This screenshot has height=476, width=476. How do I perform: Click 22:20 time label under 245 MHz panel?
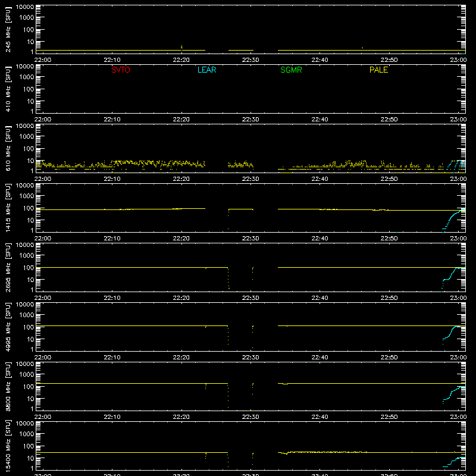click(x=181, y=60)
